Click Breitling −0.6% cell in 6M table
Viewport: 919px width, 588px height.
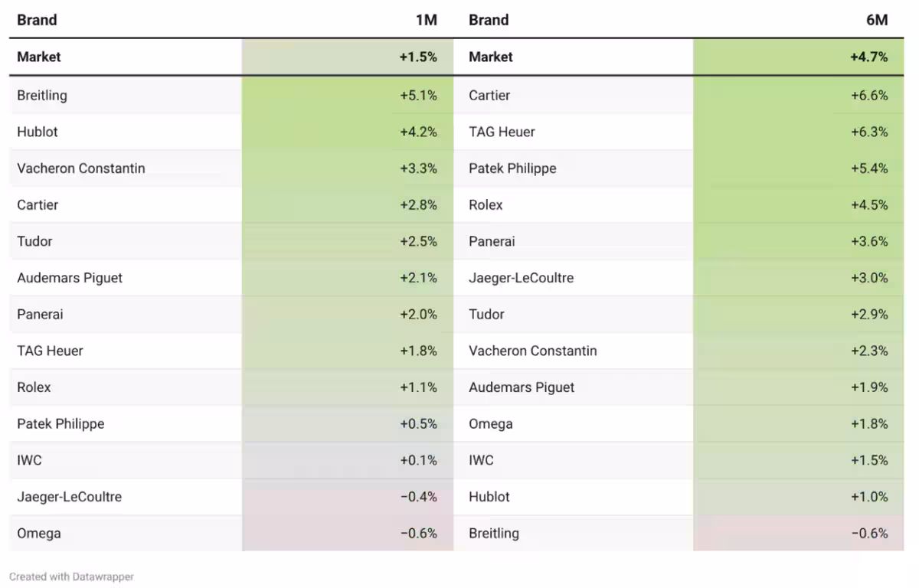pyautogui.click(x=799, y=534)
